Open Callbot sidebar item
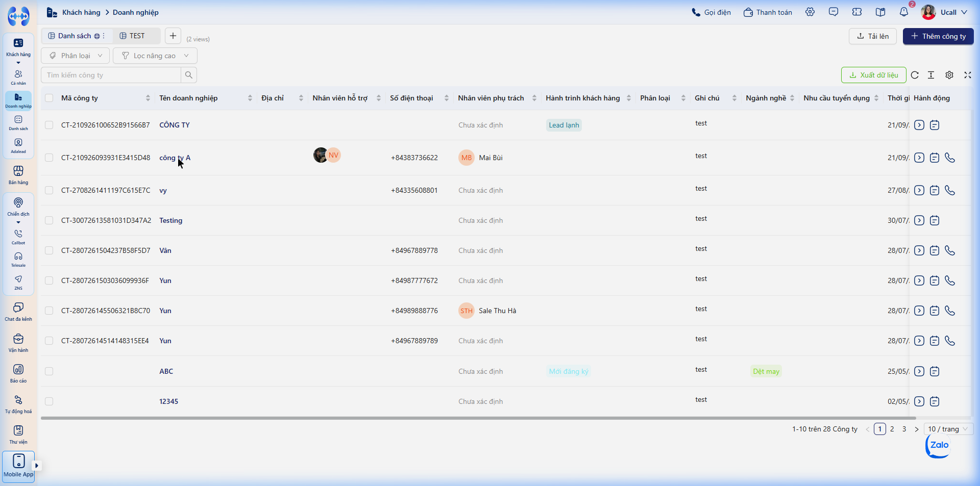 [x=18, y=237]
